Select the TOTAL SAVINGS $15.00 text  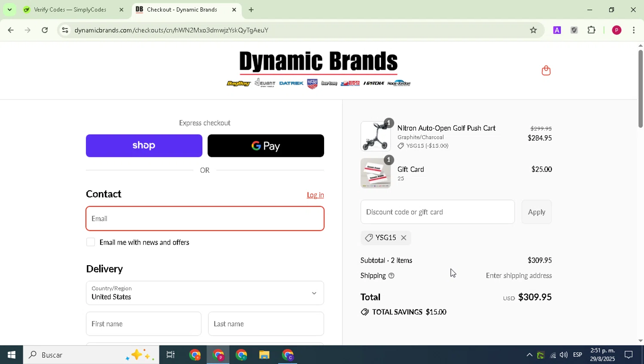click(409, 312)
